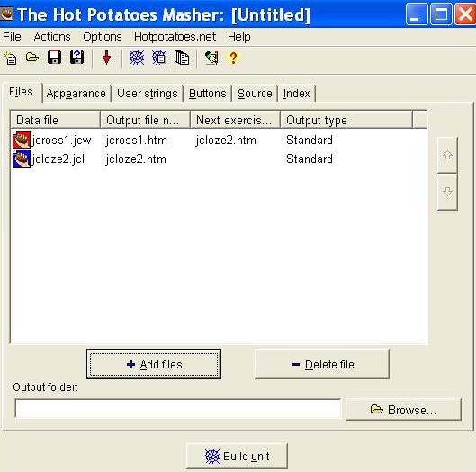The width and height of the screenshot is (476, 472).
Task: Click the green pointer toolbar icon
Action: click(211, 58)
